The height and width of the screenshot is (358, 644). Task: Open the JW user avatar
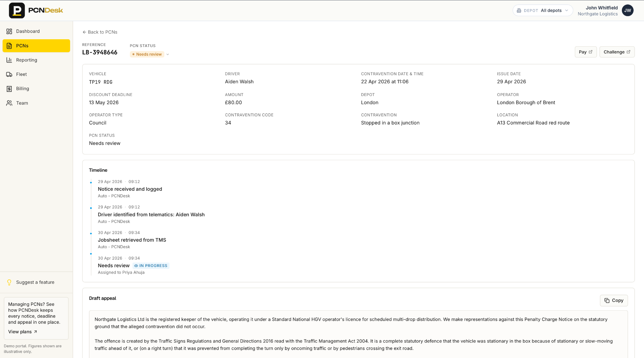[628, 10]
